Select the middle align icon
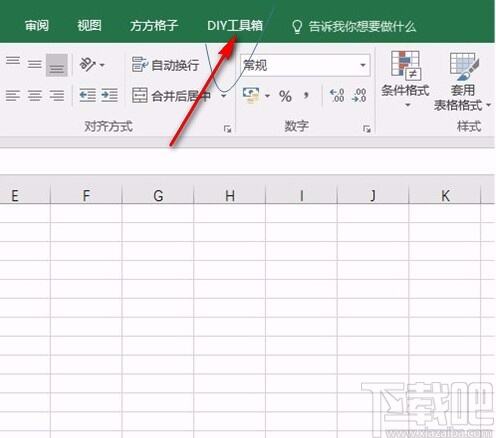The height and width of the screenshot is (438, 496). coord(35,64)
